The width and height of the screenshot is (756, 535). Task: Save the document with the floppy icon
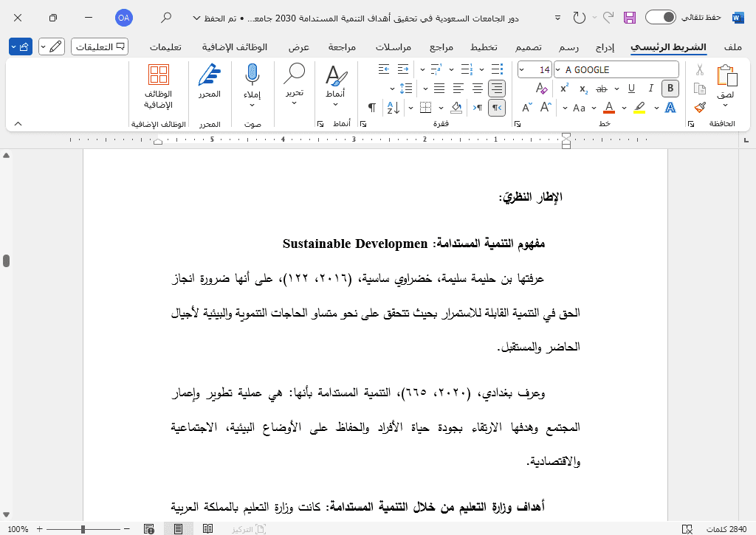(x=629, y=18)
